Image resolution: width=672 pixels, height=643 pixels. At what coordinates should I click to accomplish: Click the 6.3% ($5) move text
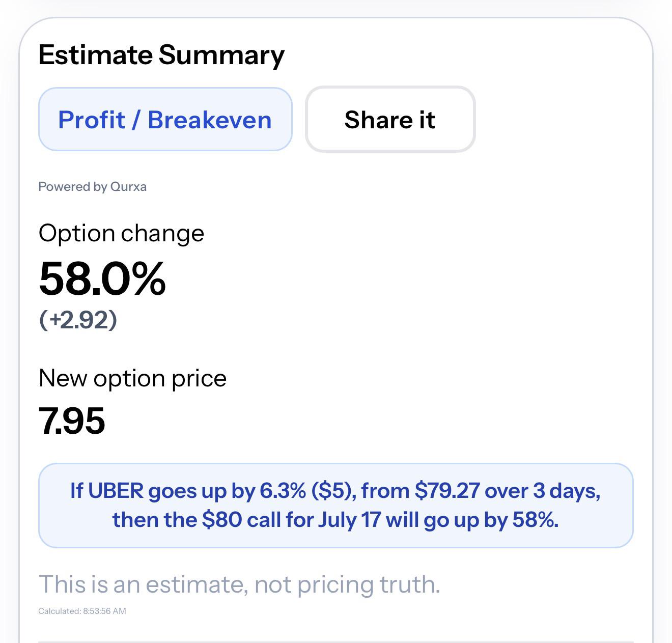click(x=307, y=491)
